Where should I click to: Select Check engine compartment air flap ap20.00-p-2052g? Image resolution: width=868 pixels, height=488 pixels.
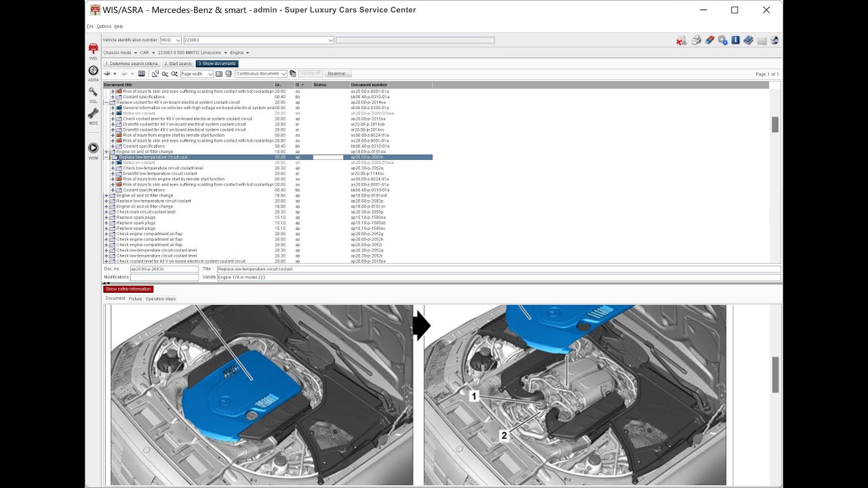tap(268, 234)
